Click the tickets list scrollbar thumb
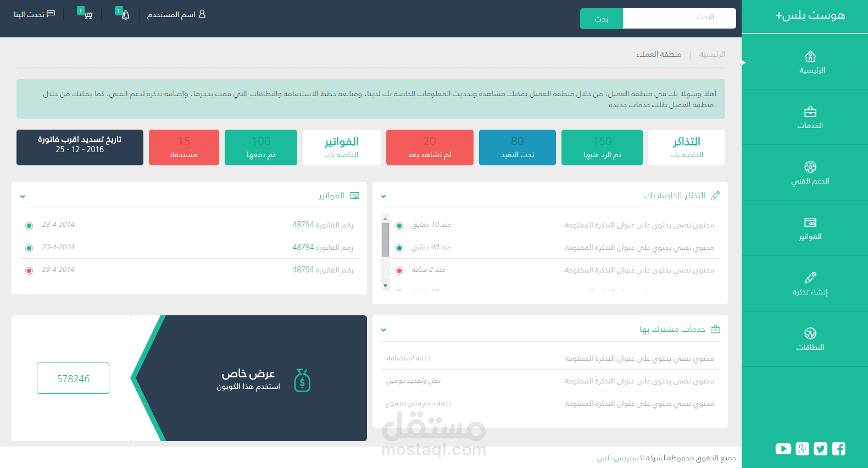The image size is (868, 468). tap(385, 239)
